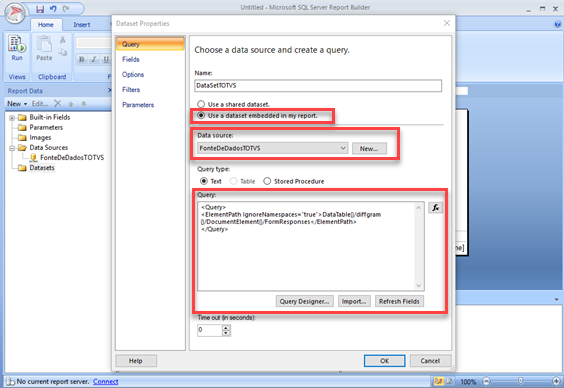Click the FonteDeDadosTOTVS data source icon
Screen dimensions: 564x388
point(33,158)
